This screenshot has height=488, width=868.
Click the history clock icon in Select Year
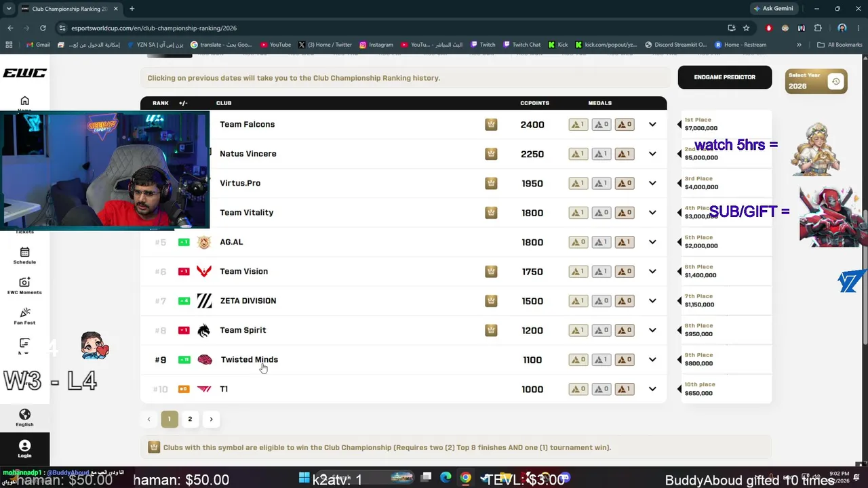835,81
